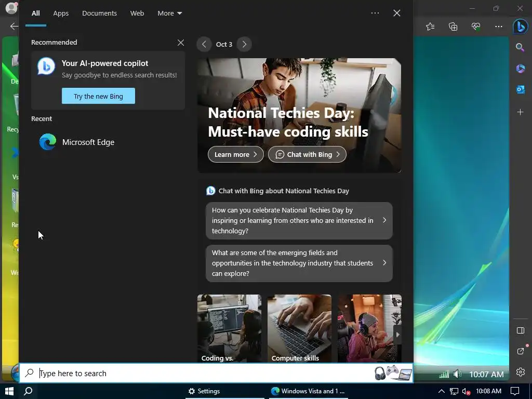The width and height of the screenshot is (532, 399).
Task: Select the Web search tab
Action: (x=137, y=13)
